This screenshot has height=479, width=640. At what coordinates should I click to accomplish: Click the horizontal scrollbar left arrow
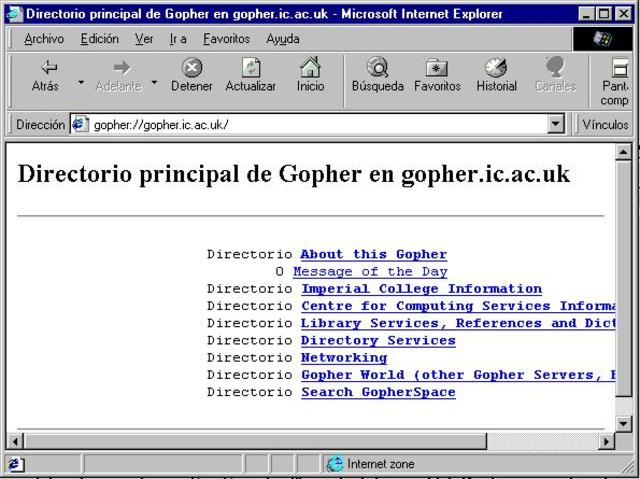click(x=15, y=441)
